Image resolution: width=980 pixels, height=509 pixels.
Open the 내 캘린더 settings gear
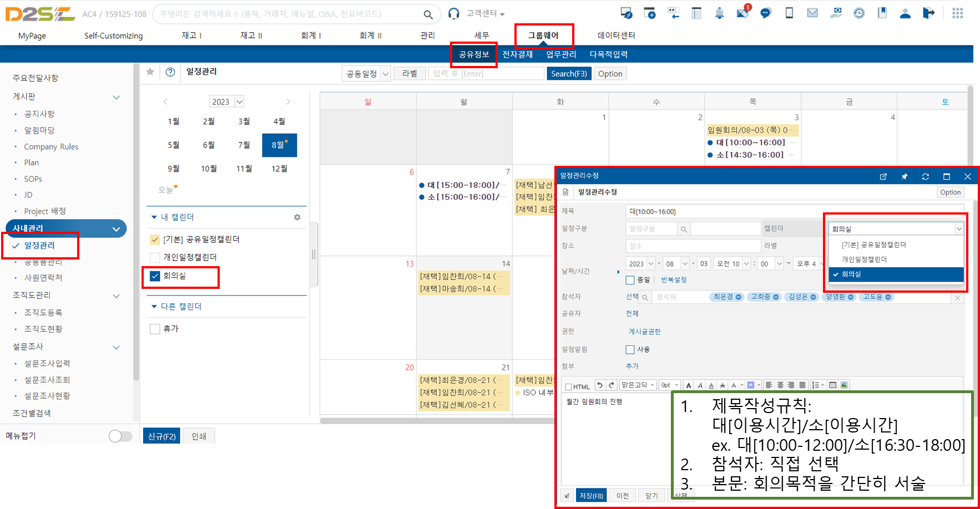click(297, 217)
